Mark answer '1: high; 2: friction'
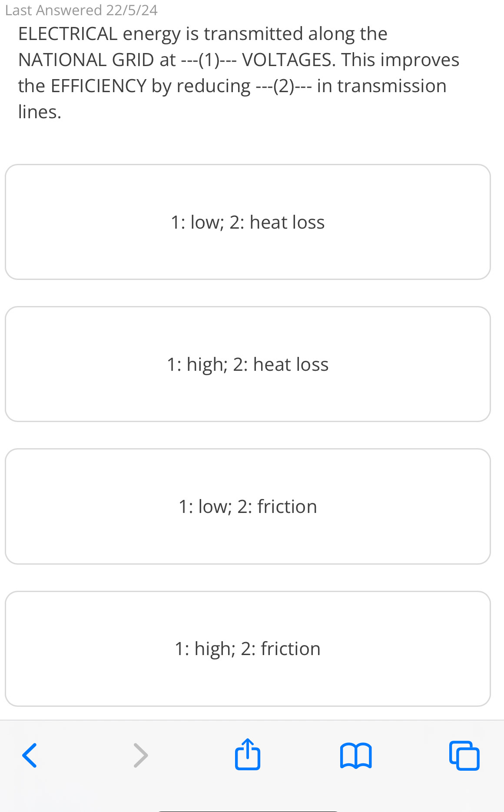The image size is (504, 812). [248, 649]
